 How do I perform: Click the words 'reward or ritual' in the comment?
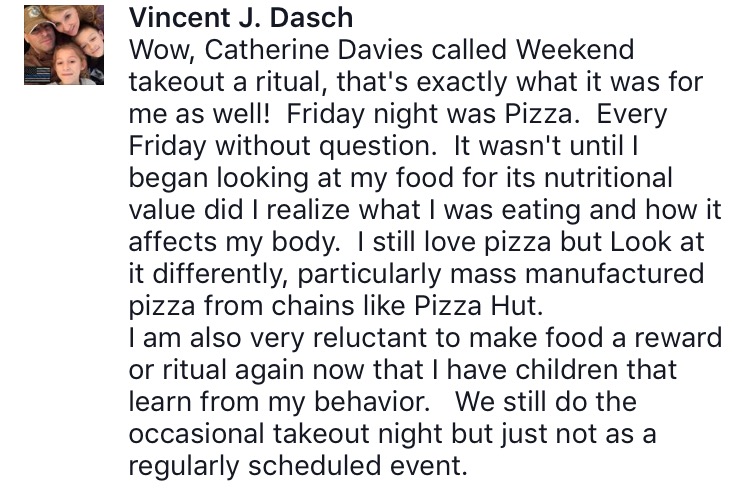[x=678, y=338]
